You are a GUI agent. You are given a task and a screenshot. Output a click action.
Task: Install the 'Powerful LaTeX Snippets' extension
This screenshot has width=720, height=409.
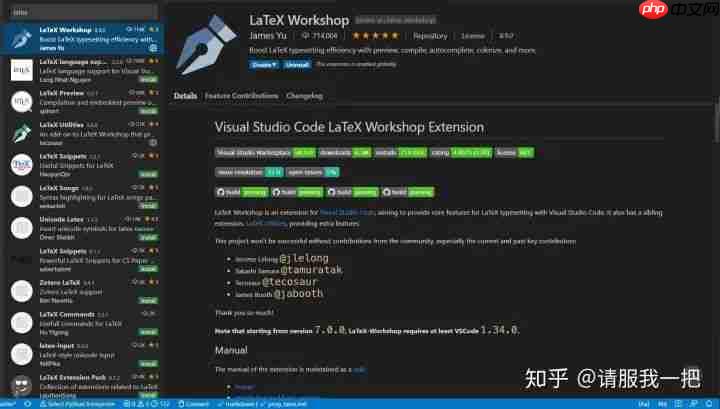(148, 269)
